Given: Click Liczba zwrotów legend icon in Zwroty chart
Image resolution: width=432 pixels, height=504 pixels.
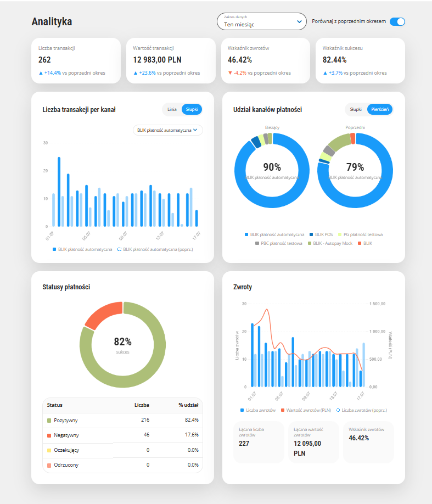Looking at the screenshot, I should click(x=242, y=410).
